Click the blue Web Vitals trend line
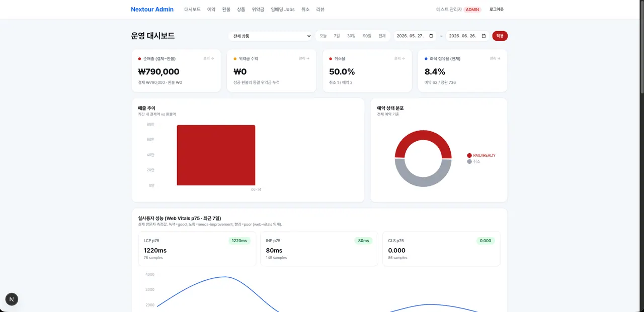This screenshot has height=312, width=644. pyautogui.click(x=224, y=277)
